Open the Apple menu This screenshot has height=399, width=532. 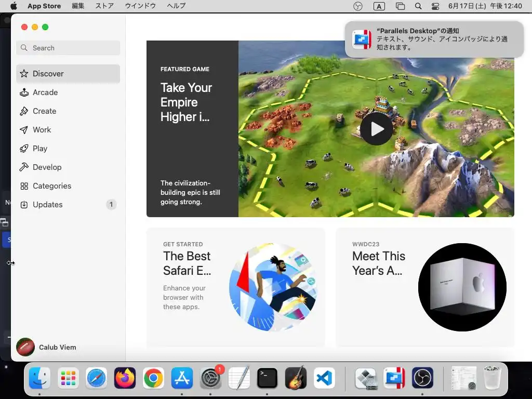(14, 6)
